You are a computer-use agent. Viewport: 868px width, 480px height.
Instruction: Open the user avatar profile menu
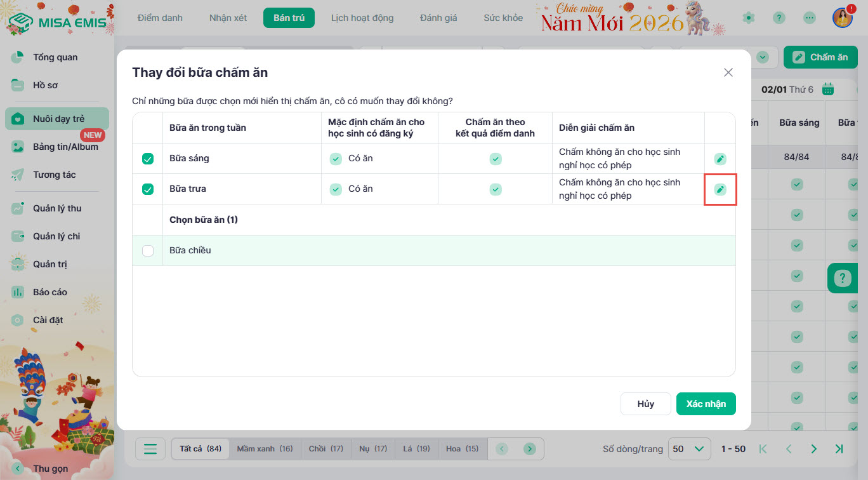842,18
